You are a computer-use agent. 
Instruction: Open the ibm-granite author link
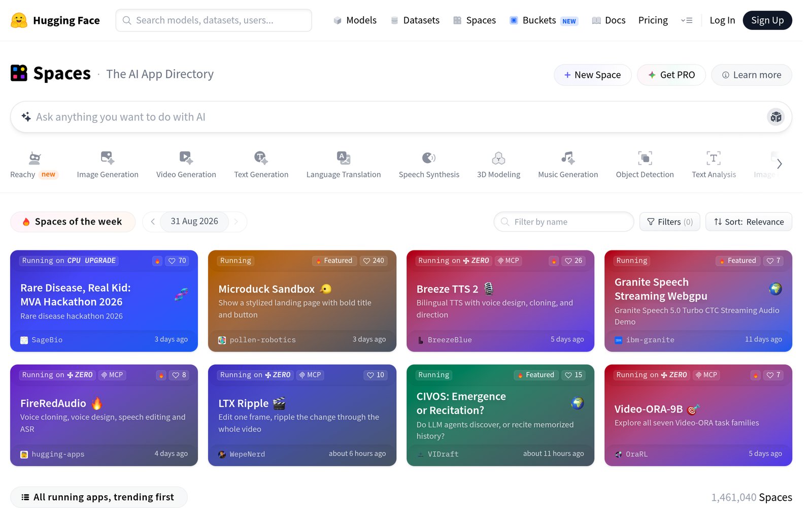coord(645,340)
